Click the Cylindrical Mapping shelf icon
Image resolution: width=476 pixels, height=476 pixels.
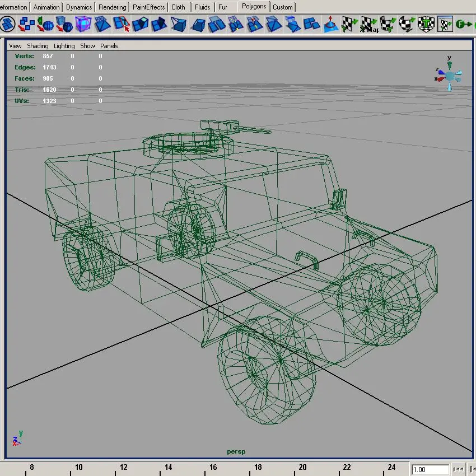[x=388, y=24]
